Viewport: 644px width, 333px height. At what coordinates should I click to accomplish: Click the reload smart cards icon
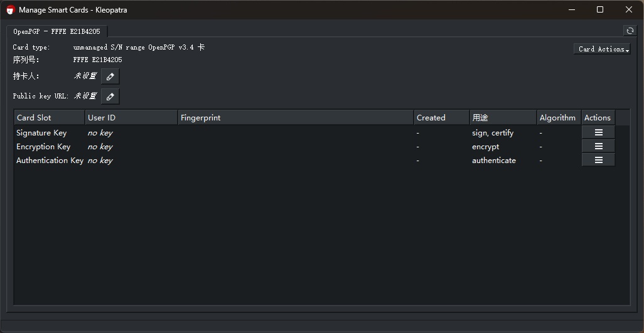[x=630, y=31]
